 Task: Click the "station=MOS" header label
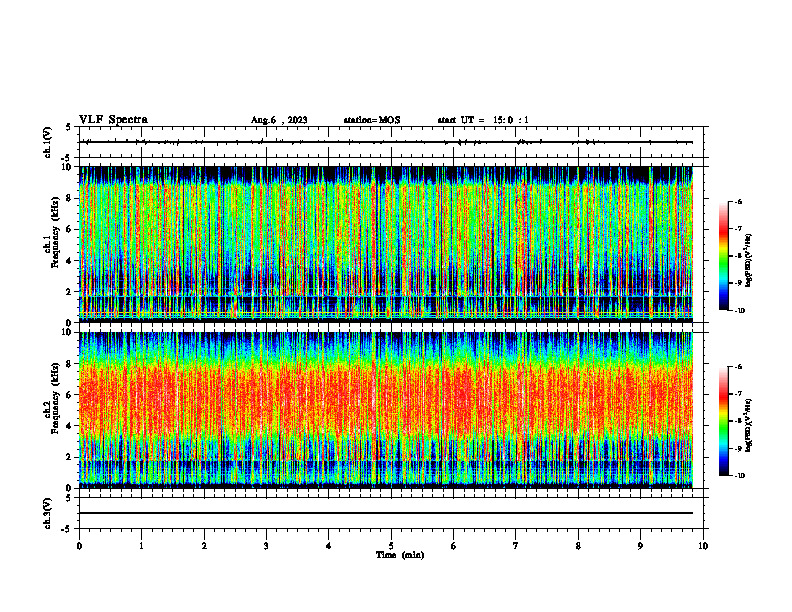pos(372,120)
